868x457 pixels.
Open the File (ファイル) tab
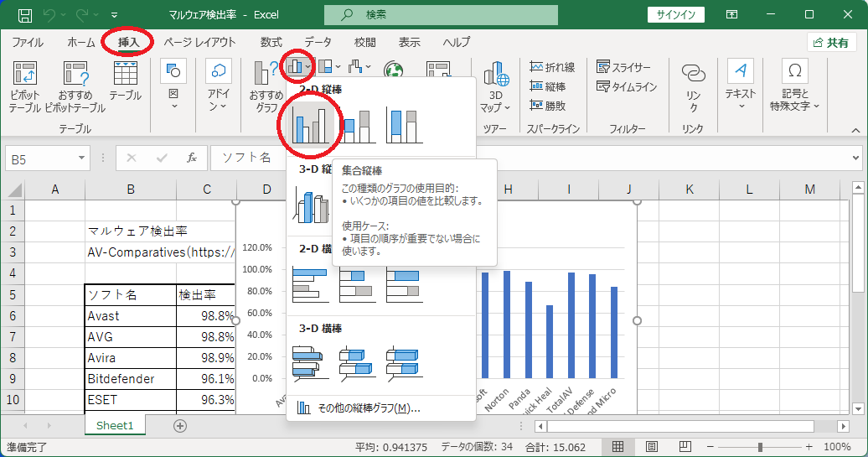(28, 42)
